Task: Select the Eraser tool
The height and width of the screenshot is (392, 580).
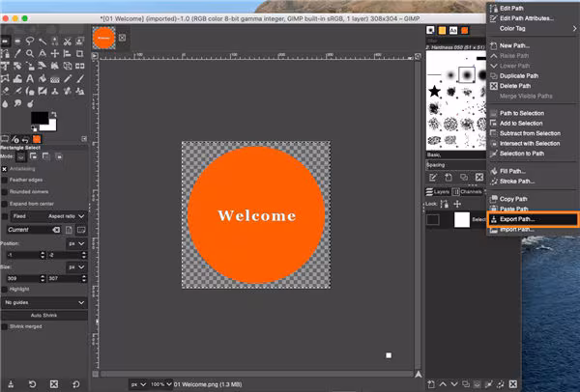Action: pyautogui.click(x=5, y=91)
